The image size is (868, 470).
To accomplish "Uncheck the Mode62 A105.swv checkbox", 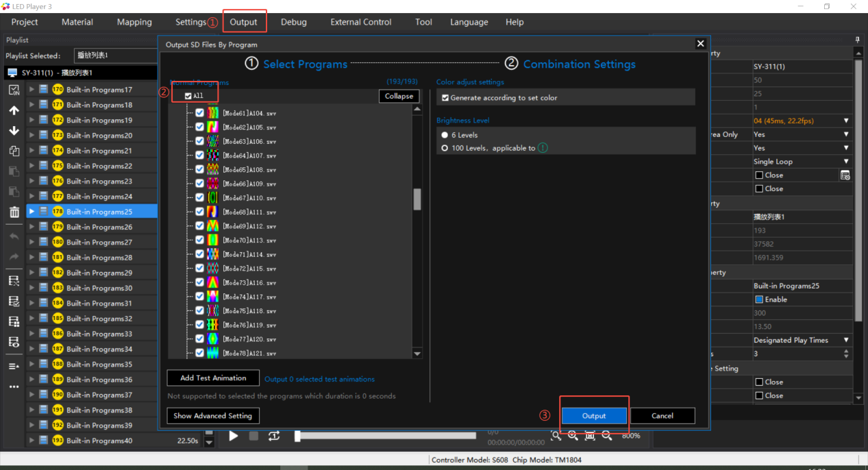I will [200, 127].
